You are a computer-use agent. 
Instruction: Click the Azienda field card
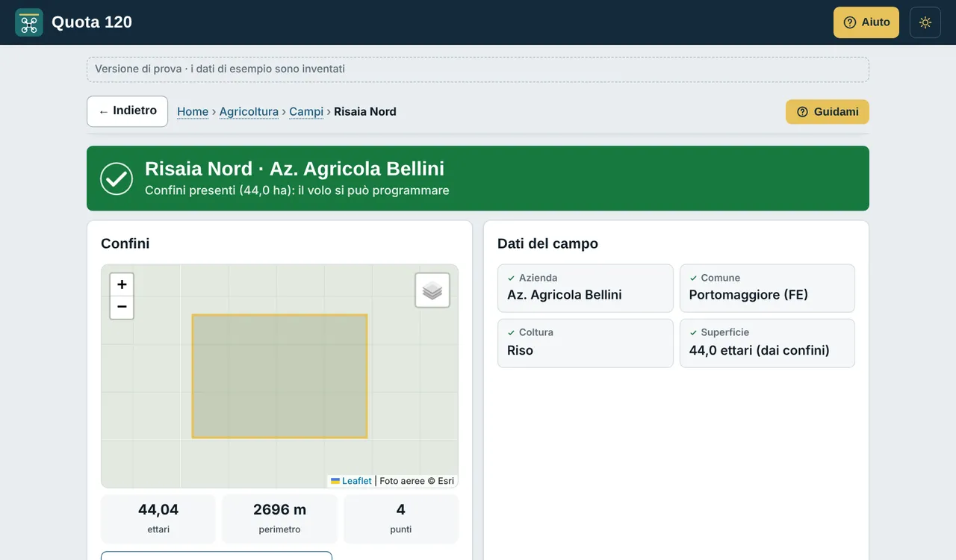click(586, 288)
